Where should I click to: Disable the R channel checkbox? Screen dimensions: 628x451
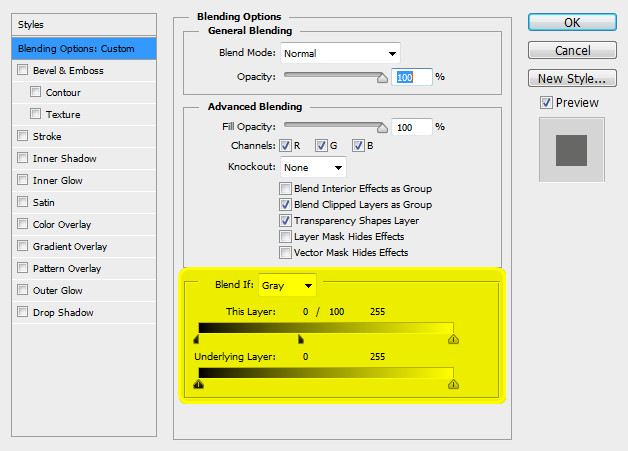(285, 146)
